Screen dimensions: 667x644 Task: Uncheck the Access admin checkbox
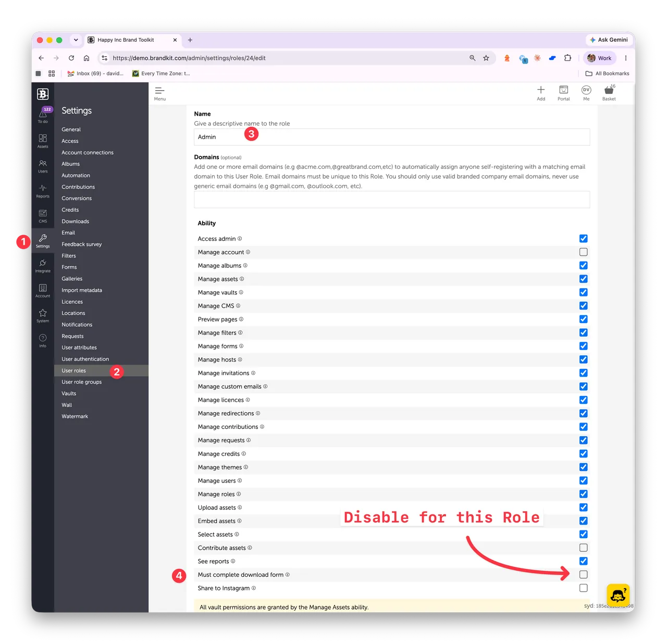point(584,239)
